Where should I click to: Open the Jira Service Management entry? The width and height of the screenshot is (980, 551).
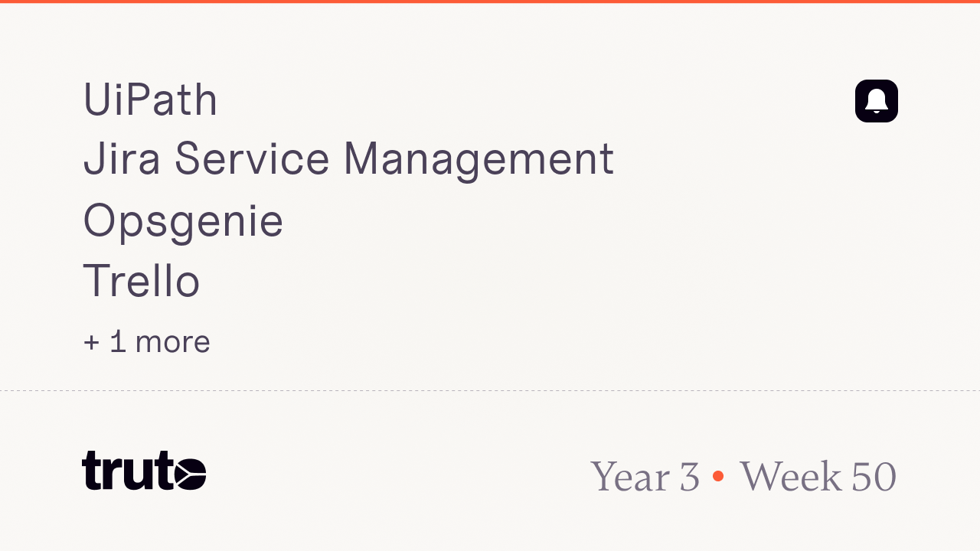pos(348,159)
